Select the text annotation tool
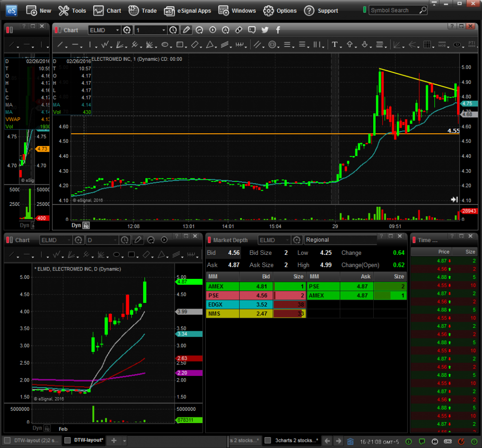 coord(335,45)
